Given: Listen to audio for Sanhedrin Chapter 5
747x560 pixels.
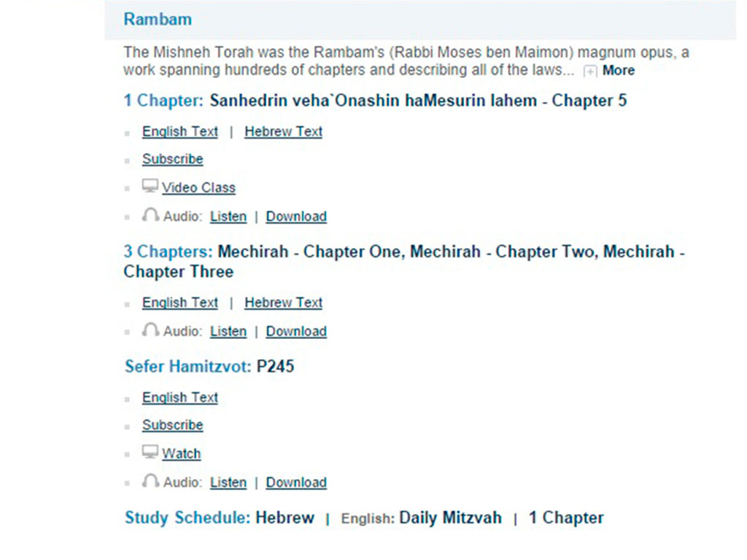Looking at the screenshot, I should pos(228,216).
